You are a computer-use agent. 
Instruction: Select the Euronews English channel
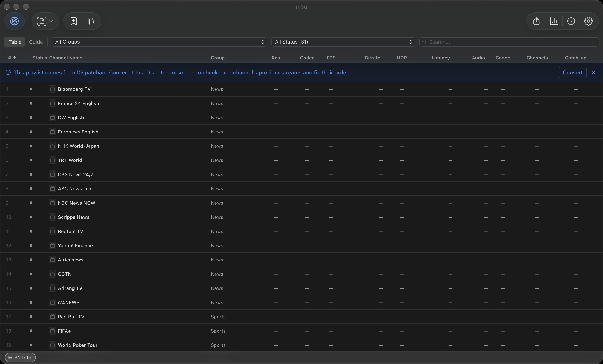[x=78, y=132]
